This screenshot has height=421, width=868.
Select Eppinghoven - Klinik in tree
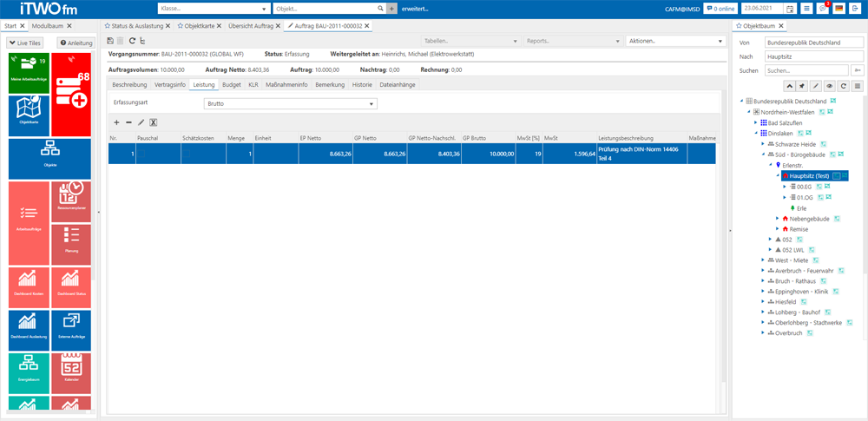pos(802,290)
